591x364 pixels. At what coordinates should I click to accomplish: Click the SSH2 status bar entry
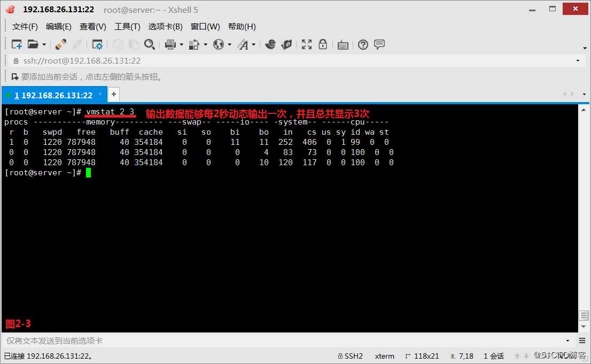coord(351,356)
